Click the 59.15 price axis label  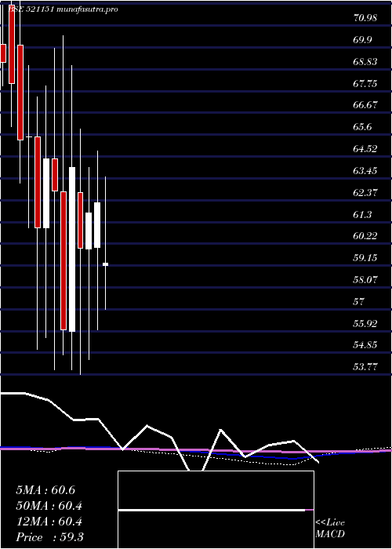tap(365, 258)
